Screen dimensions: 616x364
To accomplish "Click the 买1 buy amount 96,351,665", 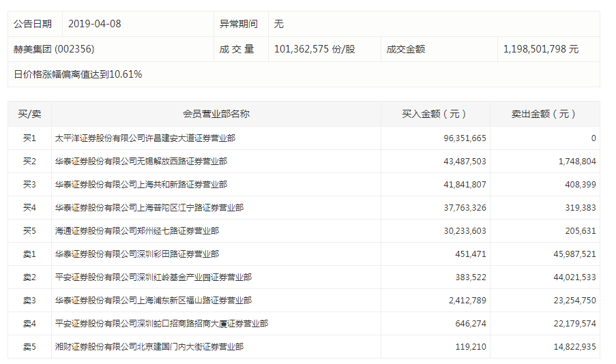I will 465,138.
